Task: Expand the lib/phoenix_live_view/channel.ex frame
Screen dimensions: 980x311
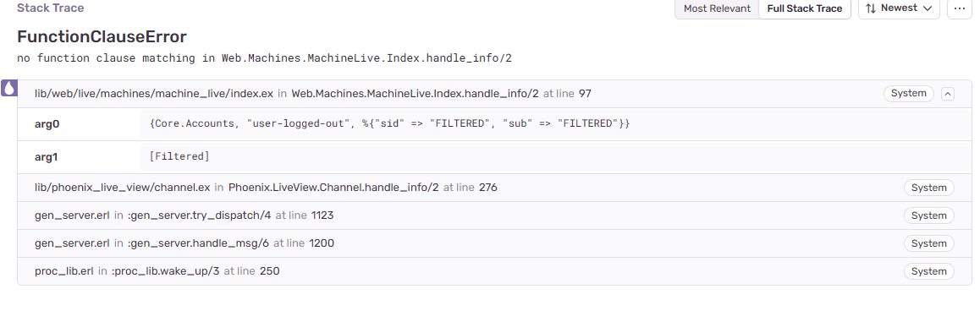Action: (x=494, y=188)
